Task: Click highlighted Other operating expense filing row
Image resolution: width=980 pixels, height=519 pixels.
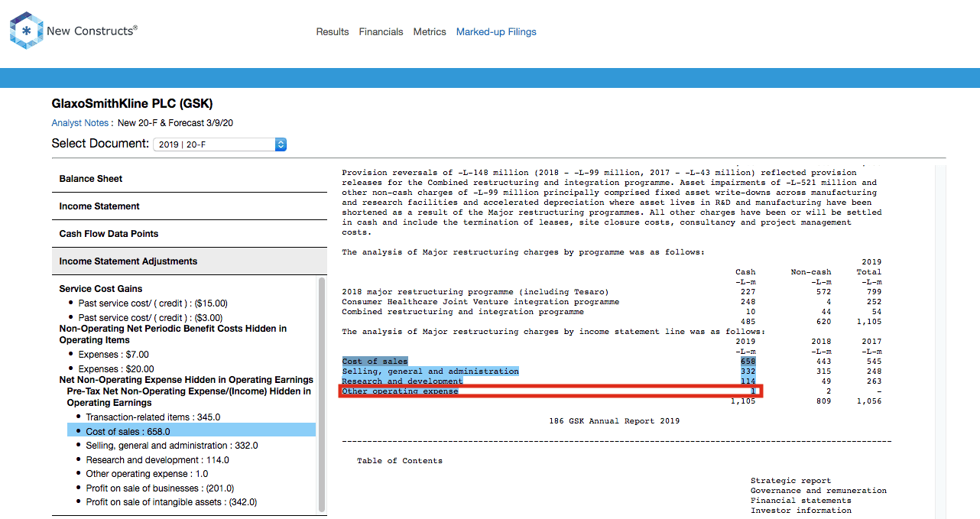Action: 550,391
